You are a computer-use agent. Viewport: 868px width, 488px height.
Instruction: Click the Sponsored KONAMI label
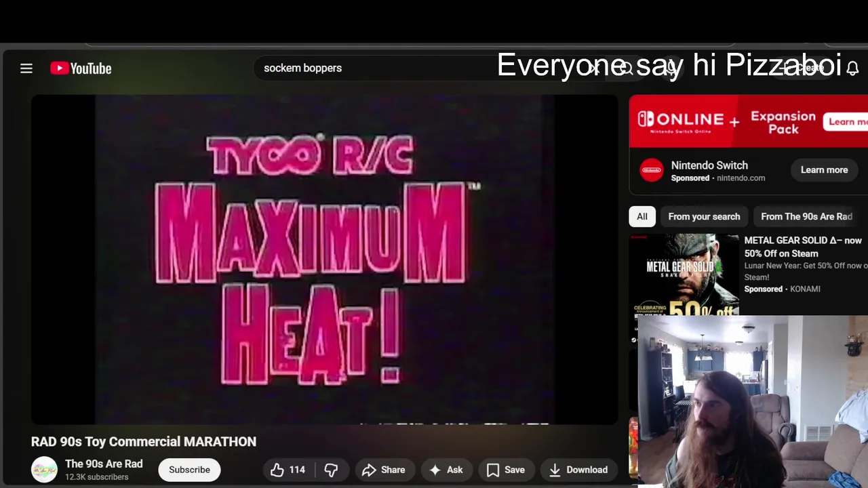tap(782, 289)
